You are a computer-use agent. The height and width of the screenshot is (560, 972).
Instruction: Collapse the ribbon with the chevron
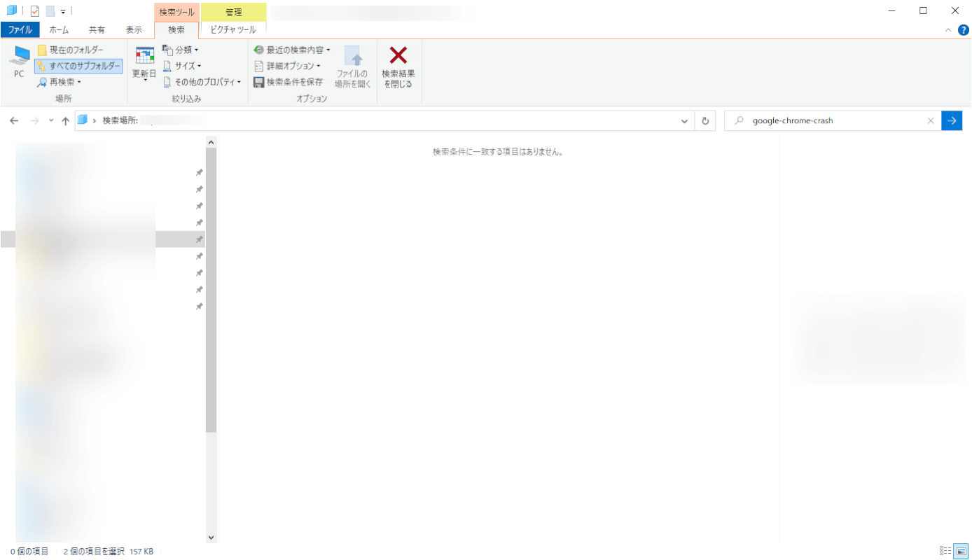(x=947, y=29)
